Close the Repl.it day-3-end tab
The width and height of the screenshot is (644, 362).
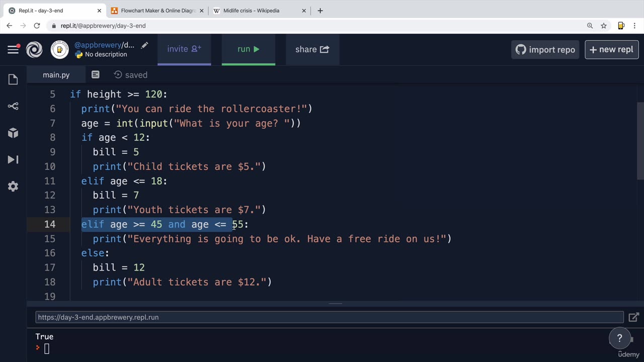(99, 11)
